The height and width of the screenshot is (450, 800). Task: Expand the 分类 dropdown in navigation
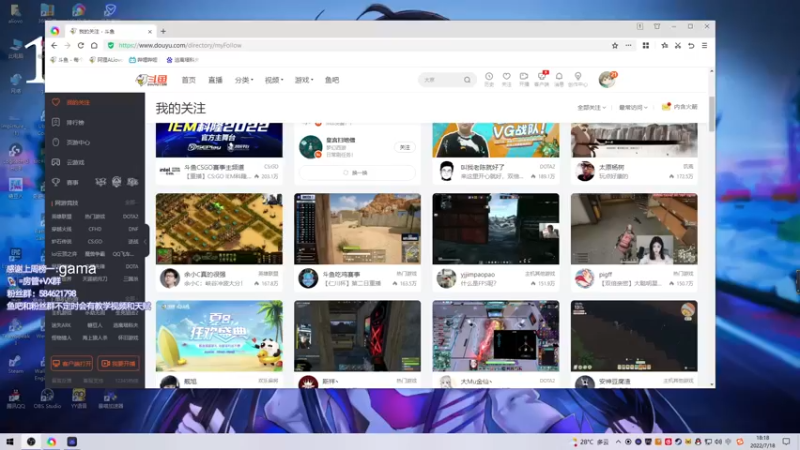(244, 80)
